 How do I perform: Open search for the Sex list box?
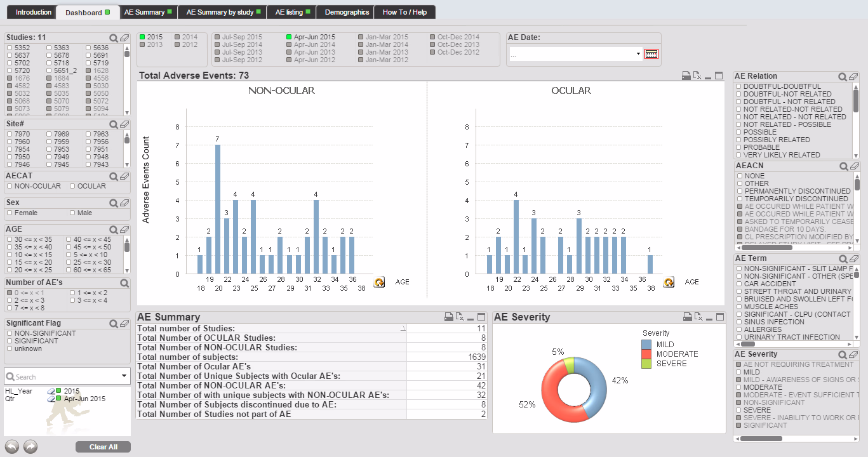click(x=114, y=203)
